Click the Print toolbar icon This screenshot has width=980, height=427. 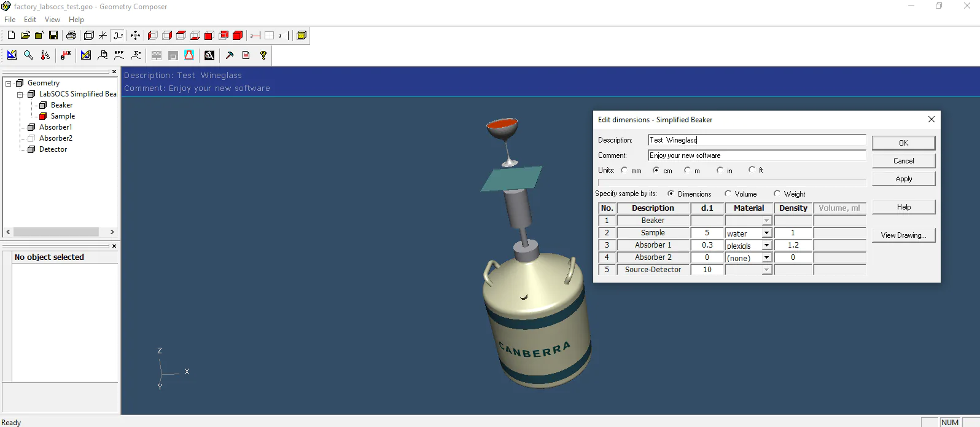click(x=71, y=36)
